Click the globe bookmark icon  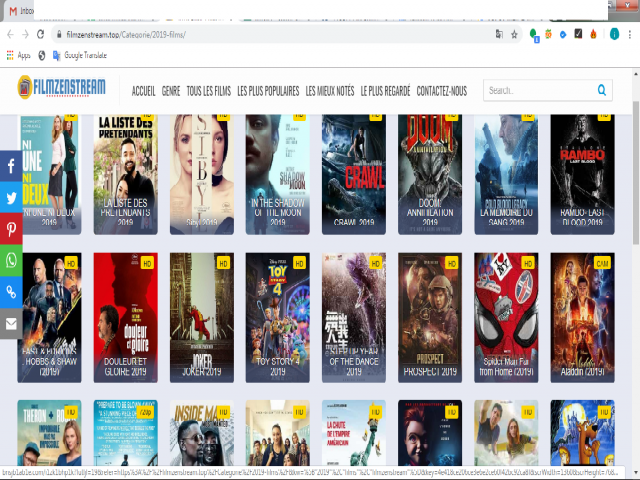pos(42,55)
